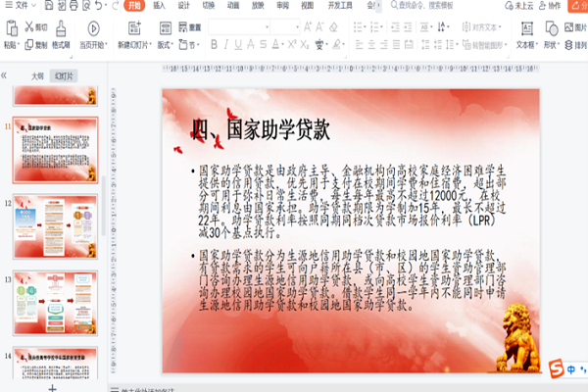Switch to the 插入 (Insert) ribbon tab

coord(159,6)
